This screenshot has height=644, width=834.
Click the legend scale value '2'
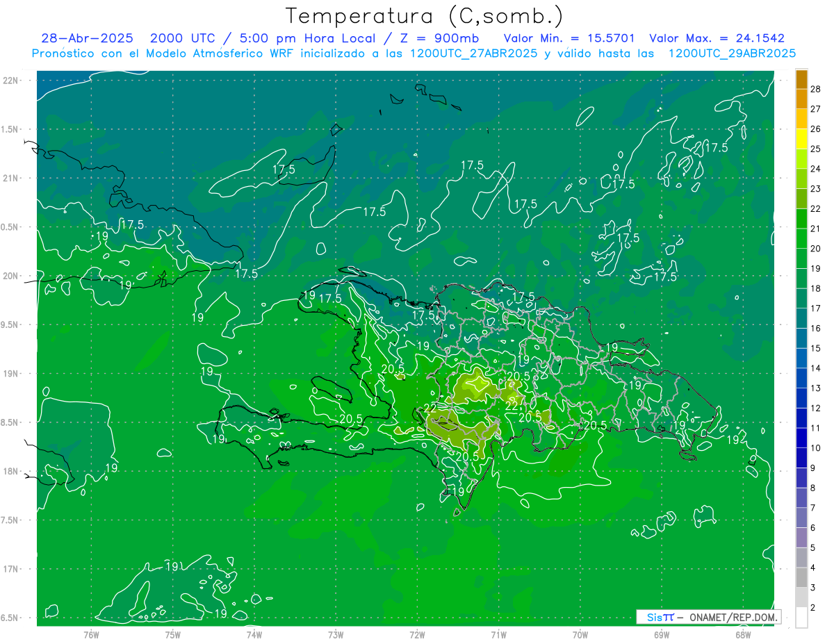(x=813, y=608)
